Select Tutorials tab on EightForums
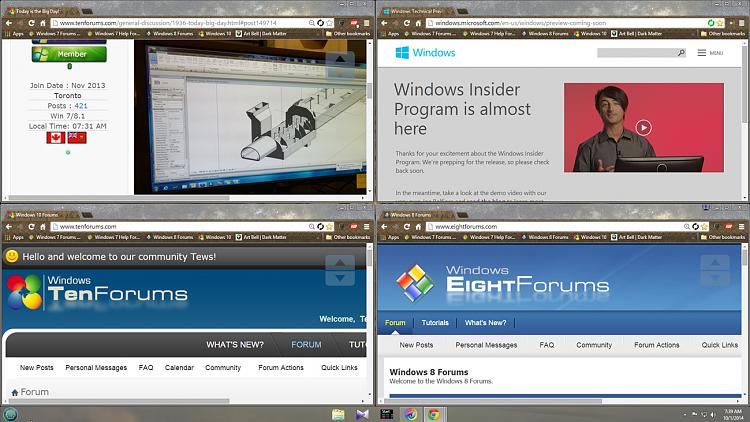 [435, 323]
